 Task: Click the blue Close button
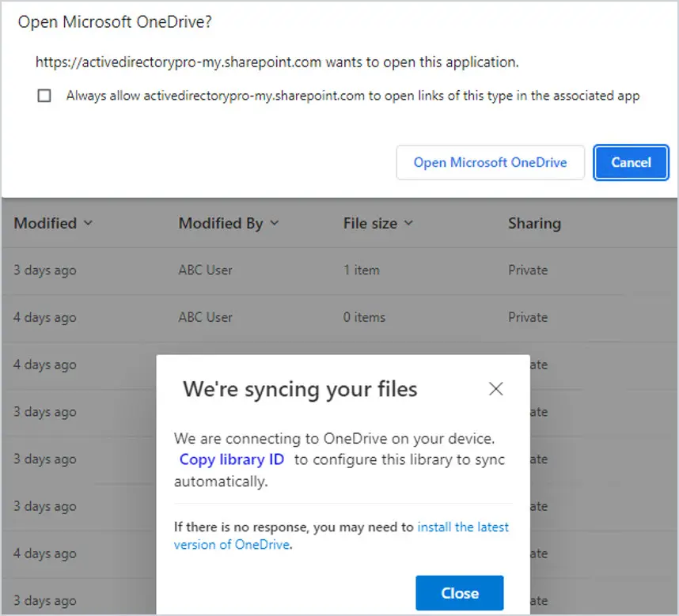point(460,592)
